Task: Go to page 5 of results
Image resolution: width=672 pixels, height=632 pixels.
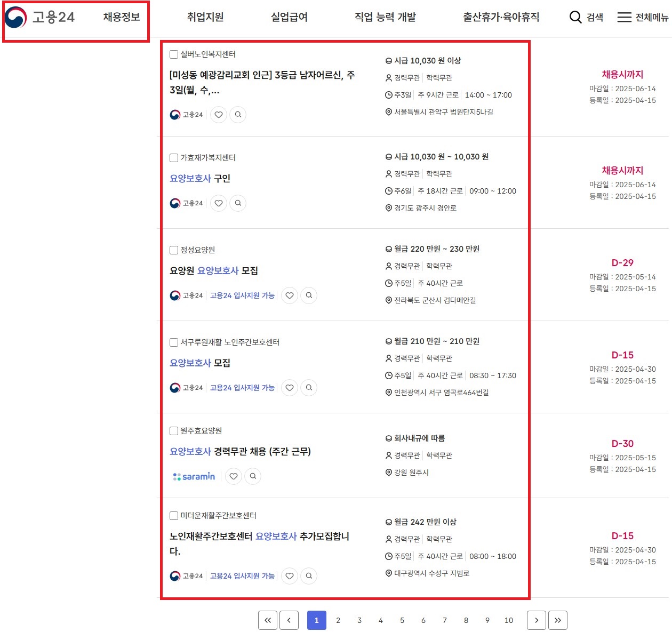Action: 402,620
